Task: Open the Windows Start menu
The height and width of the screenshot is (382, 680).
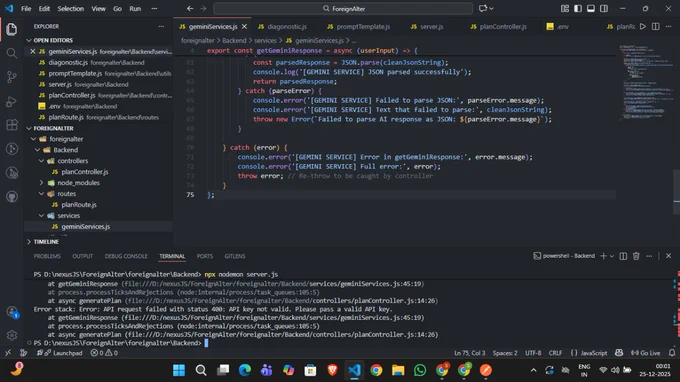Action: (x=179, y=370)
